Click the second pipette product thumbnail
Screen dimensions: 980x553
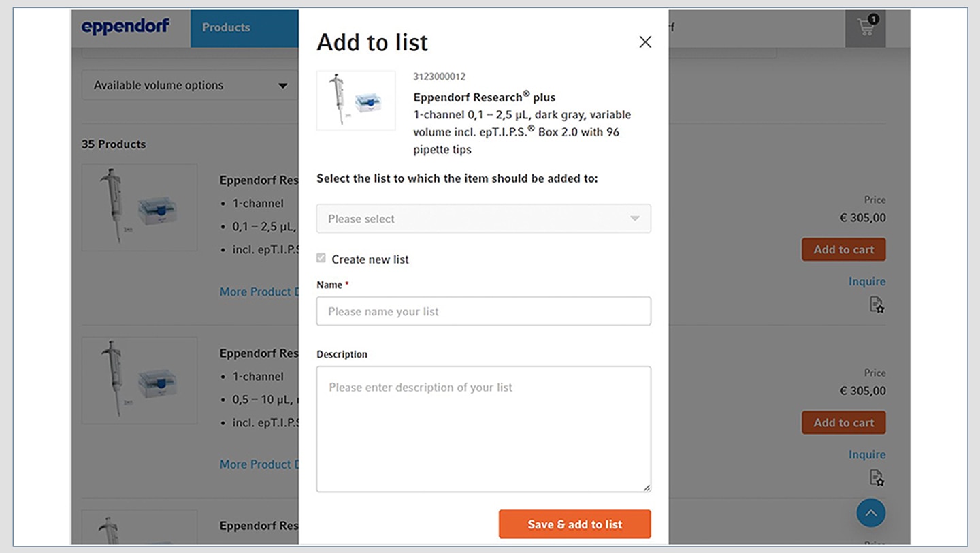click(x=140, y=380)
